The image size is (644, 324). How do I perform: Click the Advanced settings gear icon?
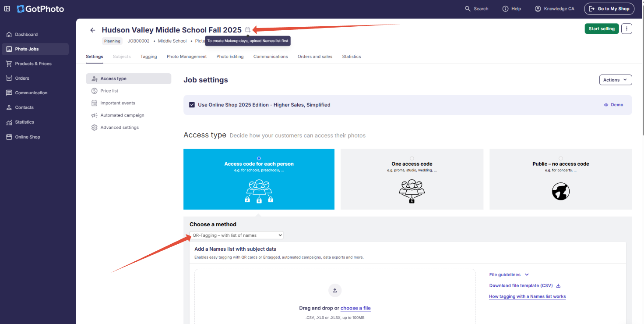click(x=94, y=128)
